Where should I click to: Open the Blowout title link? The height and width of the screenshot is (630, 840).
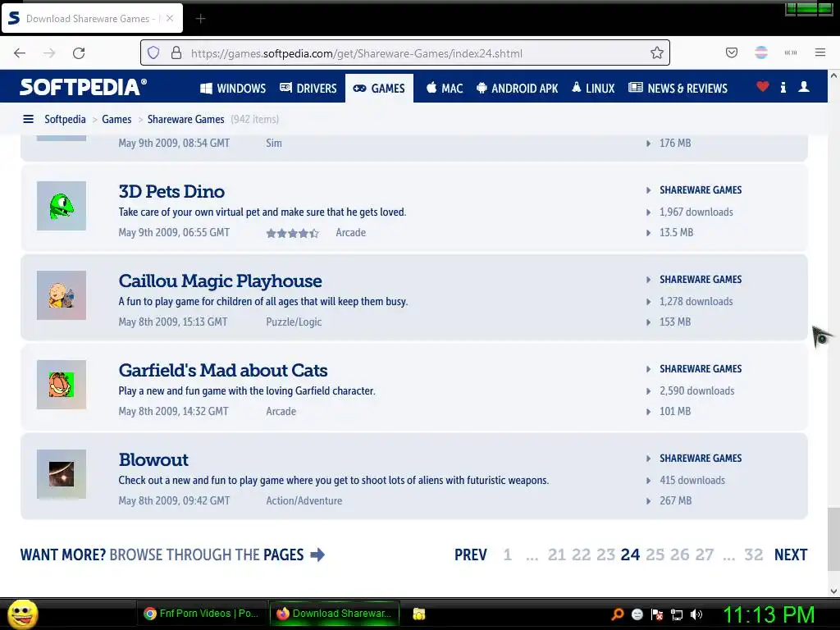[153, 459]
